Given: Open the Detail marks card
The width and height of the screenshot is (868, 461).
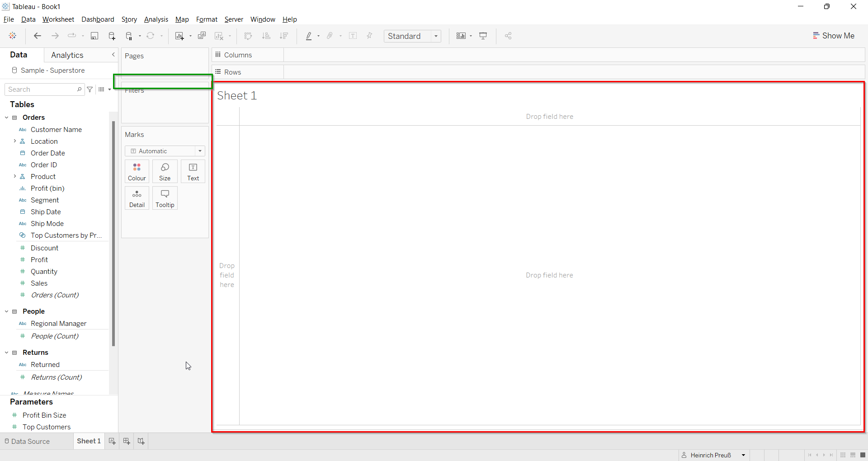Looking at the screenshot, I should click(x=137, y=198).
